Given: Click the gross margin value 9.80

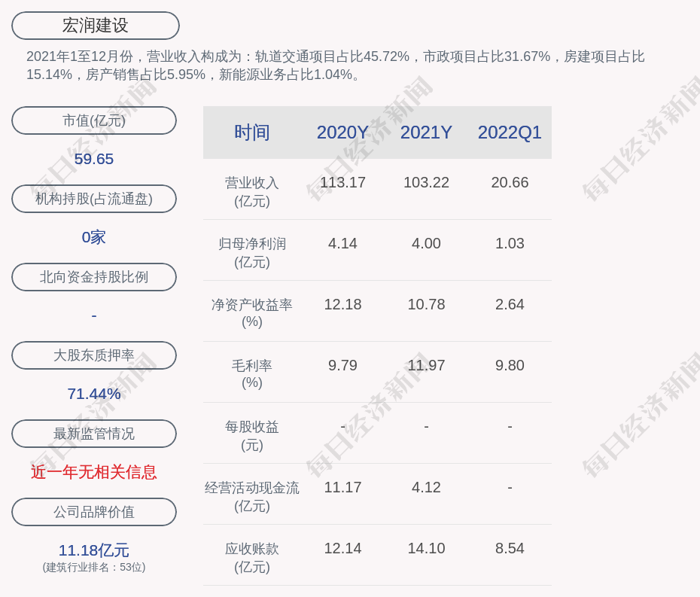Looking at the screenshot, I should [x=510, y=365].
